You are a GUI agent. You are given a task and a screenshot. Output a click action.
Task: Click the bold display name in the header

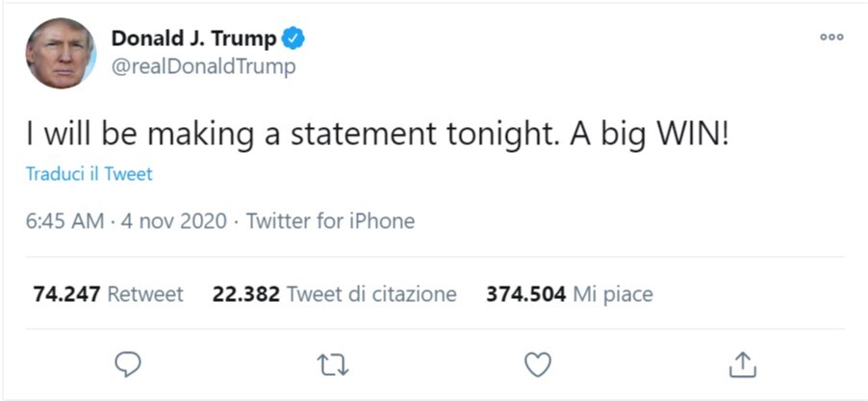[x=193, y=38]
